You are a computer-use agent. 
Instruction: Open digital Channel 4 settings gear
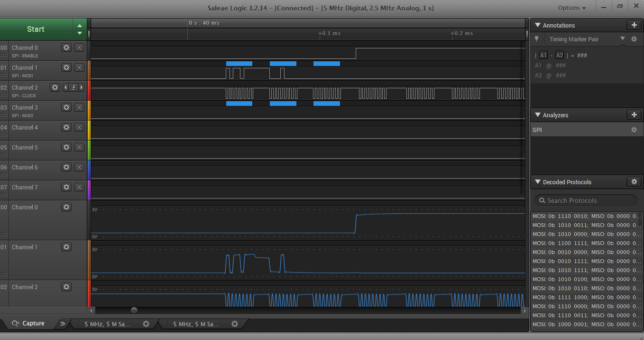(66, 127)
